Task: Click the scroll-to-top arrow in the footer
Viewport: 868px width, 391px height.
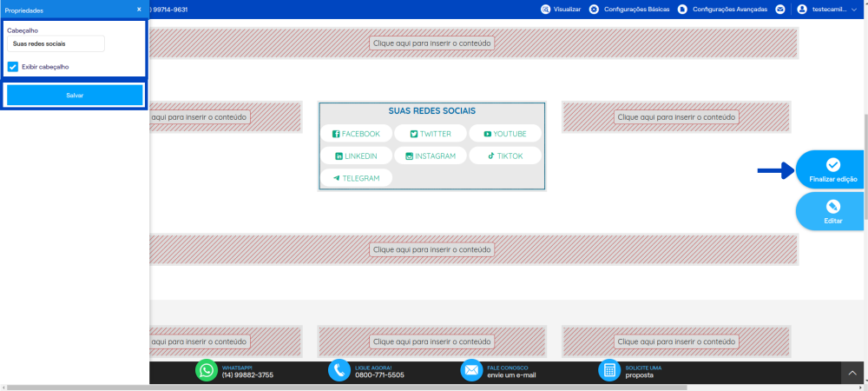Action: point(852,374)
